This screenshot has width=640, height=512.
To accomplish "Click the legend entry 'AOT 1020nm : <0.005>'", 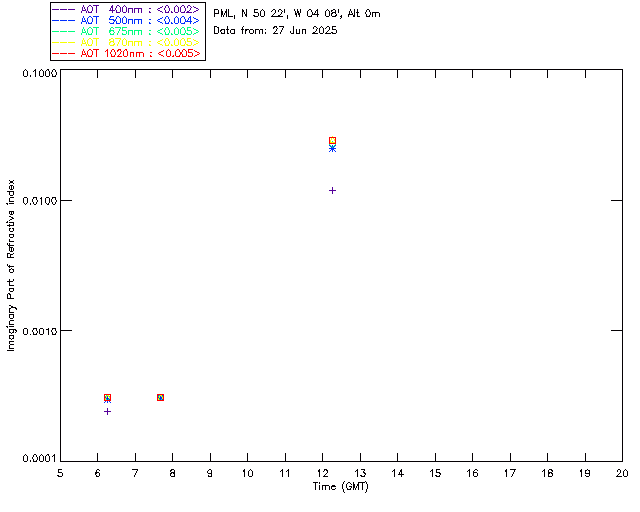I will (126, 53).
